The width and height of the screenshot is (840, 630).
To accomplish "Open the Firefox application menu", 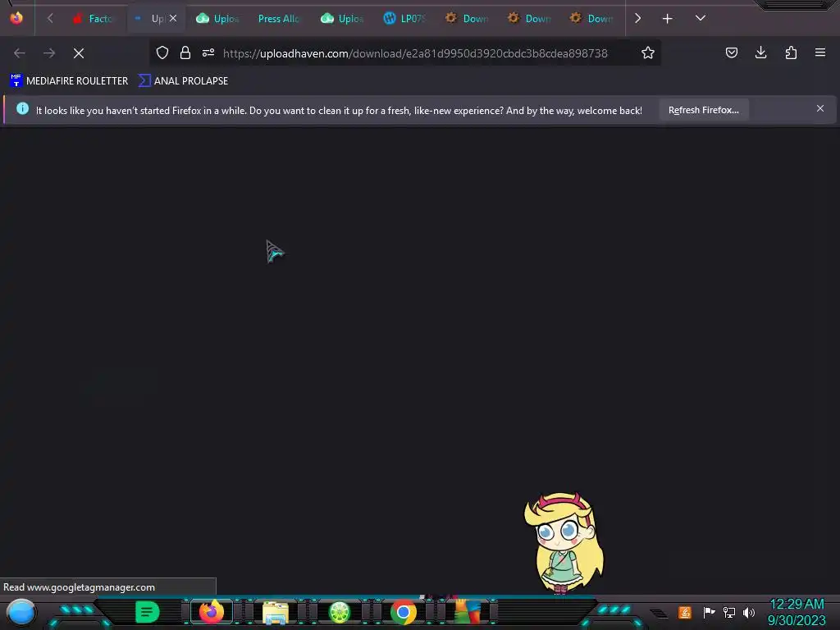I will click(x=820, y=52).
